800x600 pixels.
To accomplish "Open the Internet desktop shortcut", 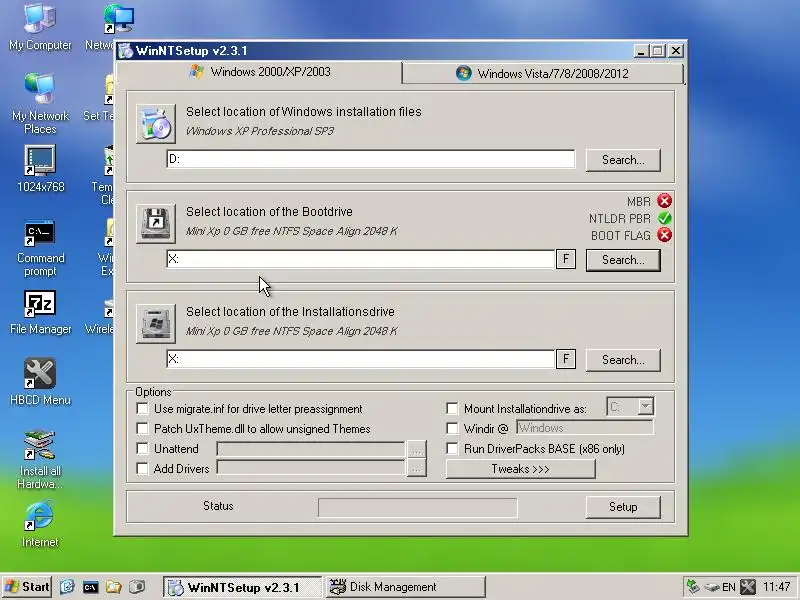I will pos(40,524).
